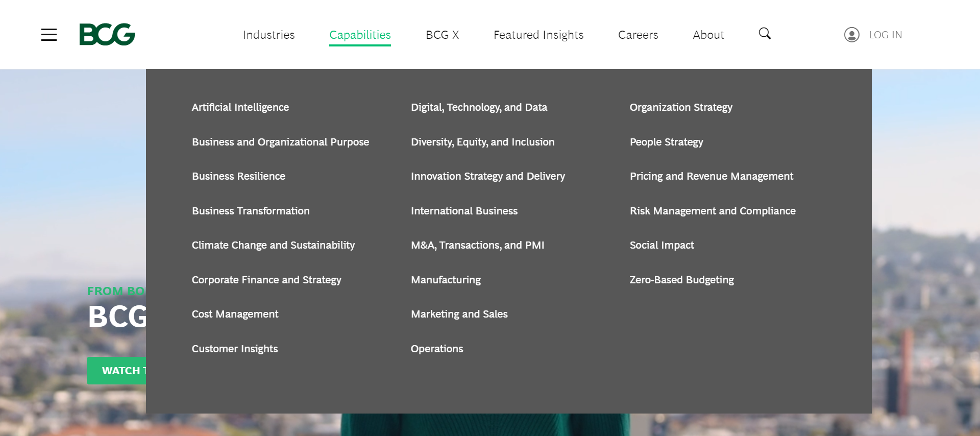Open the hamburger menu
The height and width of the screenshot is (436, 980).
tap(49, 35)
